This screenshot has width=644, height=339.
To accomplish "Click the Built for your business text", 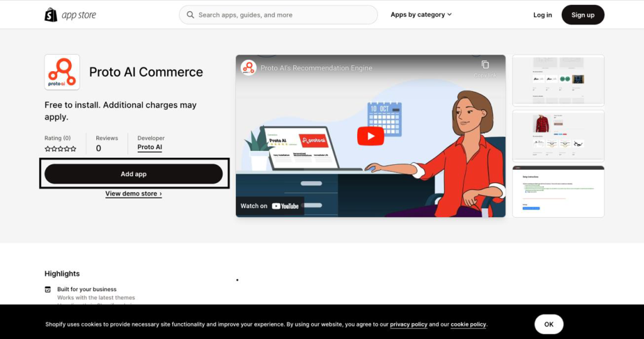I will tap(87, 289).
